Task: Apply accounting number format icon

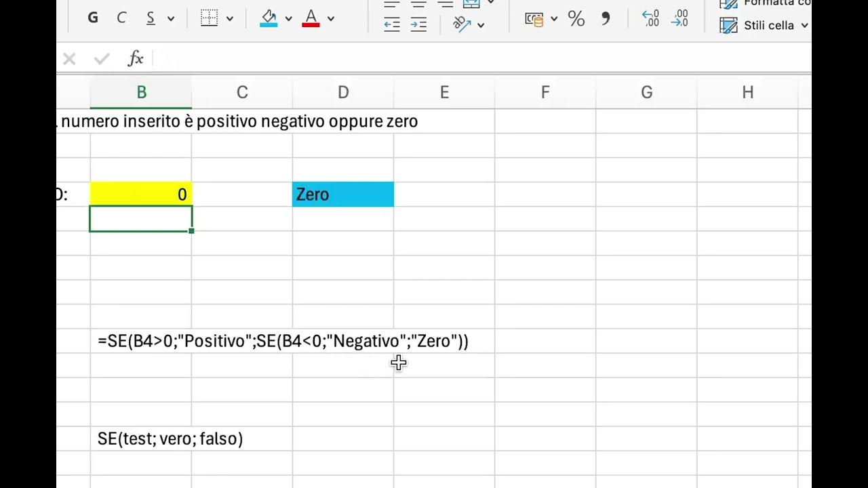Action: point(534,19)
